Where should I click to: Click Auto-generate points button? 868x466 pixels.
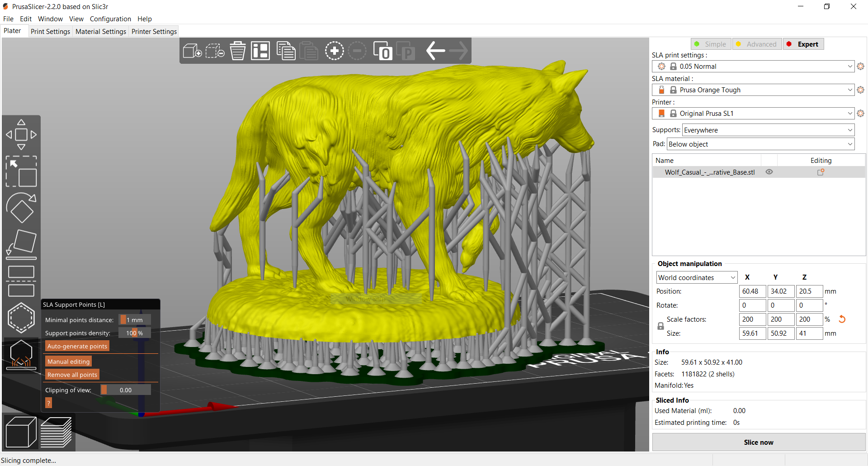click(x=77, y=347)
